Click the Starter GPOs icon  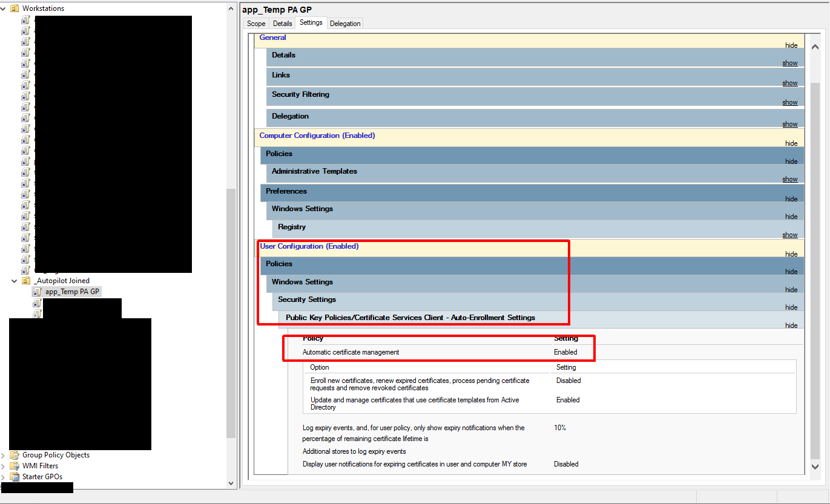click(x=15, y=477)
